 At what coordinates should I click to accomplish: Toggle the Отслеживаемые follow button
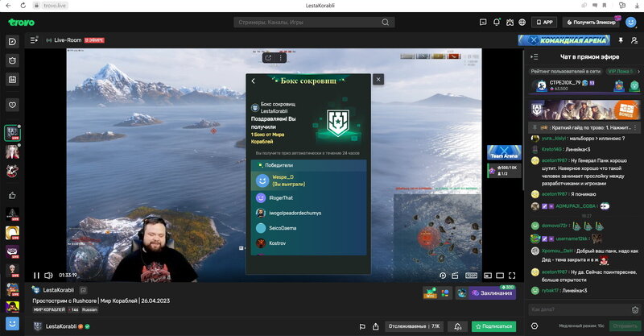pyautogui.click(x=414, y=327)
